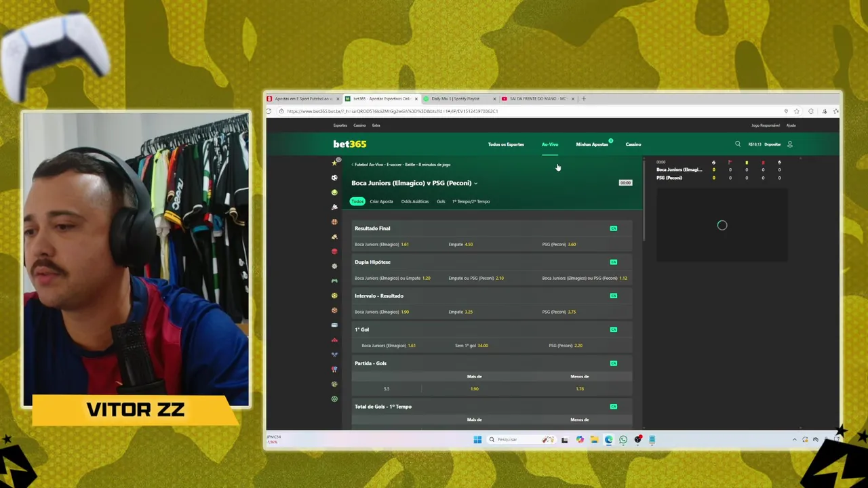Viewport: 868px width, 488px height.
Task: Collapse the Total de Gols - 1º Tempo market
Action: tap(492, 407)
